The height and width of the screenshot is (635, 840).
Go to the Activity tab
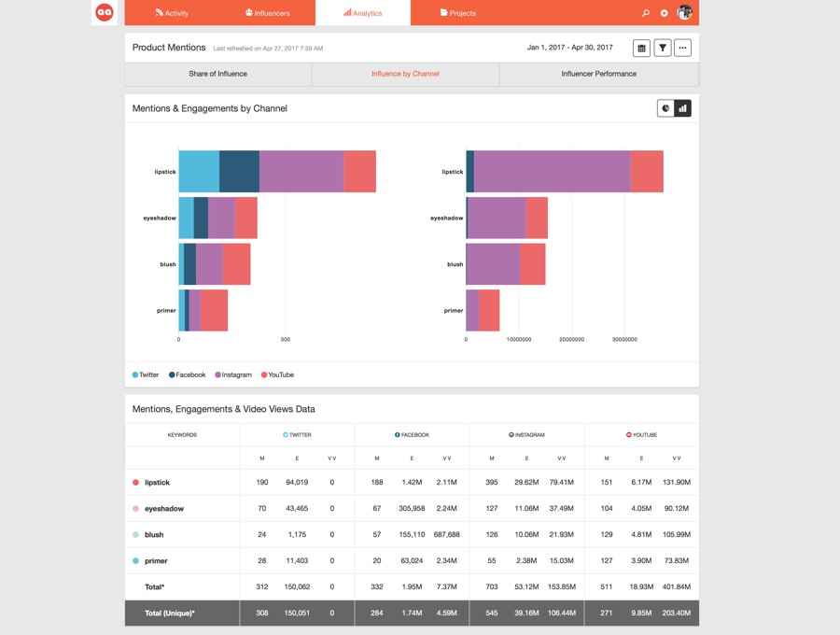pos(172,13)
